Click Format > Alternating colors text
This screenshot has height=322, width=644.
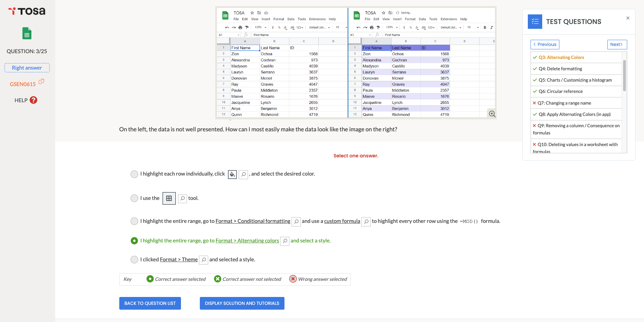(247, 241)
